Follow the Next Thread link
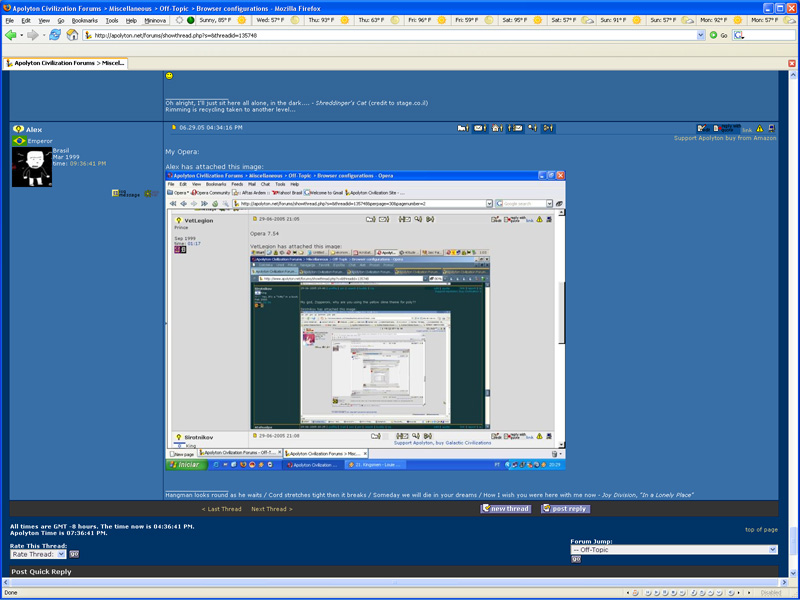800x600 pixels. point(271,509)
